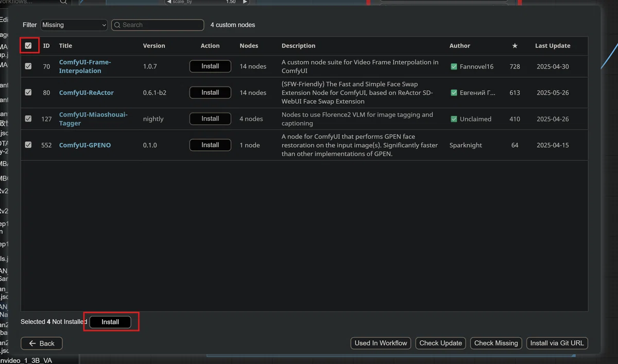Install ComfyUI-Frame-Interpolation from its row

[210, 66]
